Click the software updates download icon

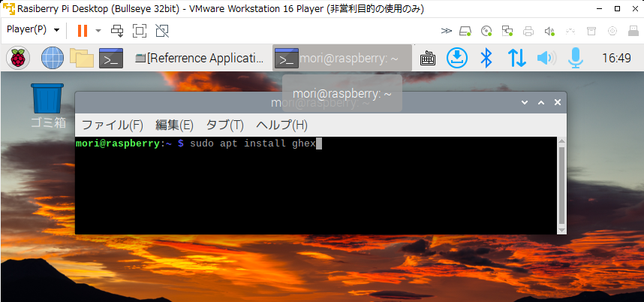[x=457, y=58]
